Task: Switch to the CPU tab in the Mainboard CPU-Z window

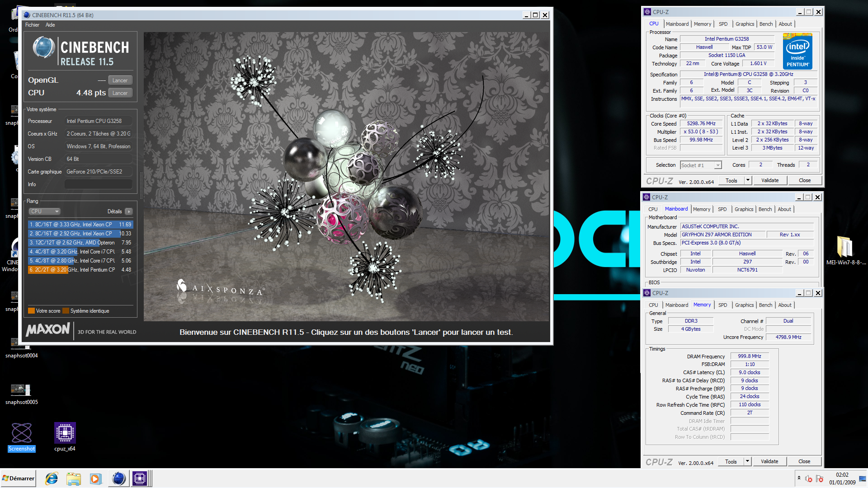Action: pos(653,210)
